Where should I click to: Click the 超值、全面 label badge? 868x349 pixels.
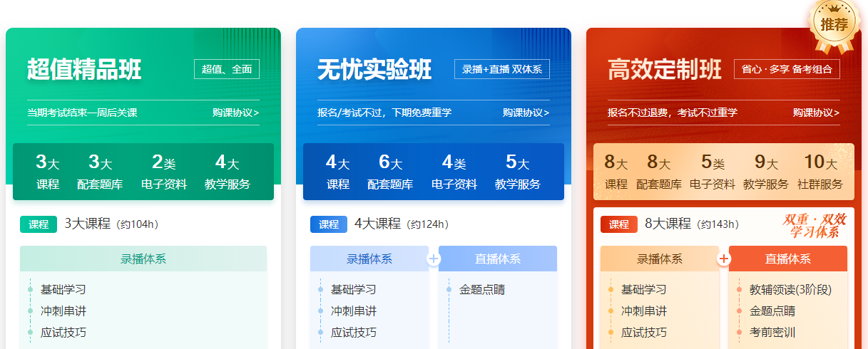[x=227, y=69]
